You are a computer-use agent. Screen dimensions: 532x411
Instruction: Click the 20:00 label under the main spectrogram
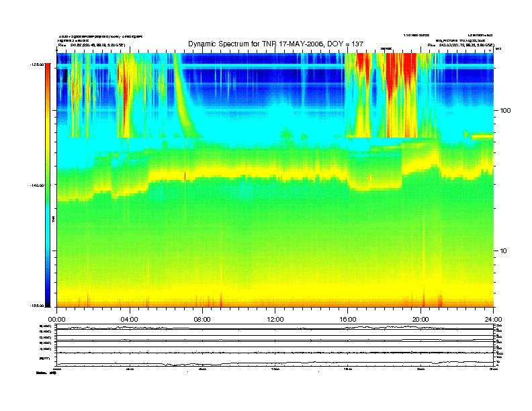coord(420,320)
